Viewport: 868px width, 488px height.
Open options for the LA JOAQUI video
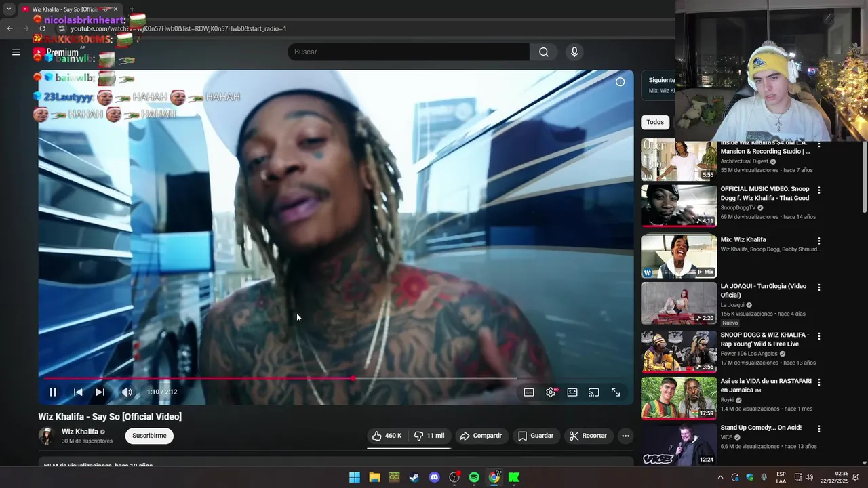(x=819, y=287)
